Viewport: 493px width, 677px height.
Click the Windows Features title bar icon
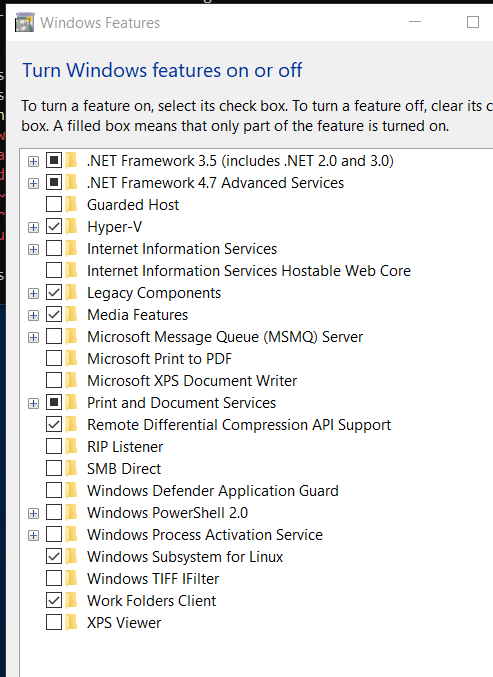pos(25,22)
